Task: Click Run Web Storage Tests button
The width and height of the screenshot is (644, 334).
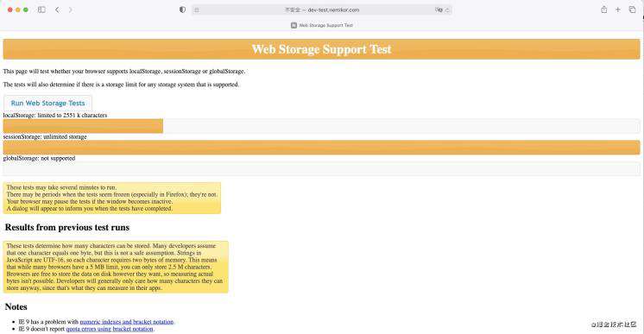Action: [47, 103]
